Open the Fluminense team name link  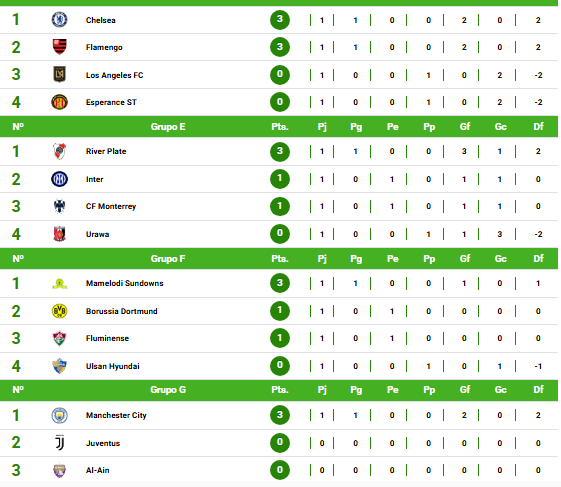click(x=107, y=338)
